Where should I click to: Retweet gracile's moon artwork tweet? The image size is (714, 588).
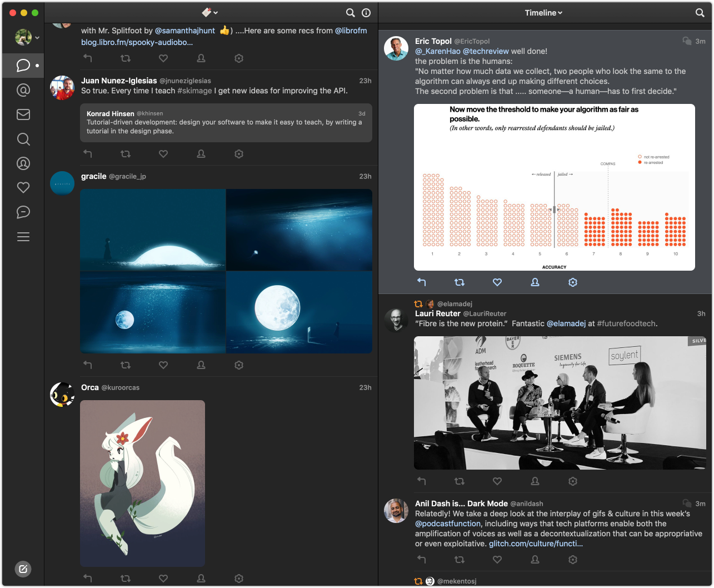tap(126, 365)
